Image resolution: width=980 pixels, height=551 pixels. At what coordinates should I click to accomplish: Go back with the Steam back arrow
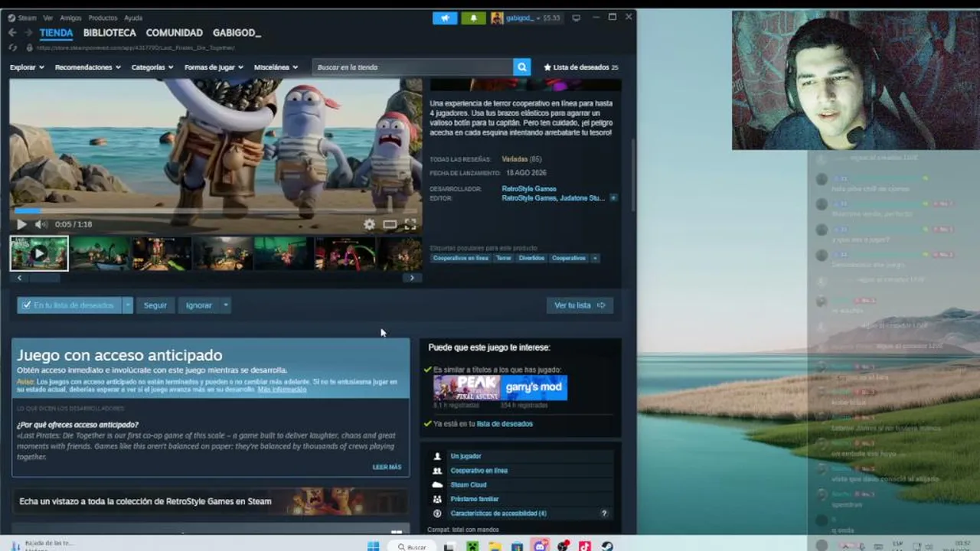[12, 33]
